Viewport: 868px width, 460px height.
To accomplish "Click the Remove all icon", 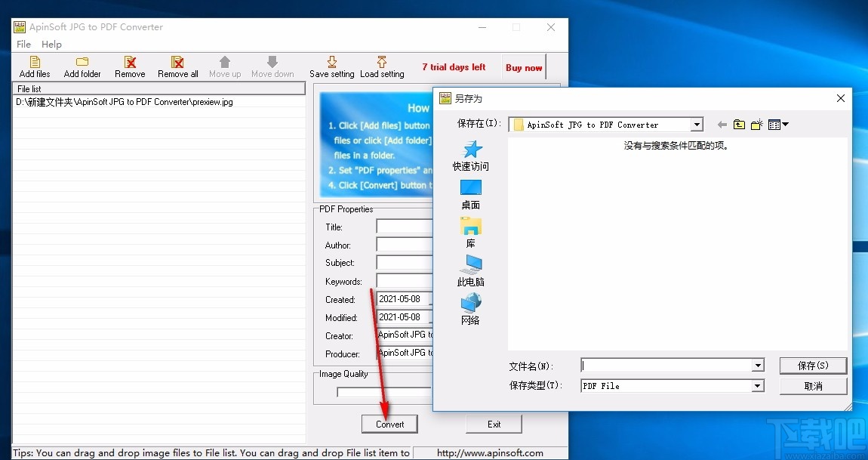I will [177, 66].
